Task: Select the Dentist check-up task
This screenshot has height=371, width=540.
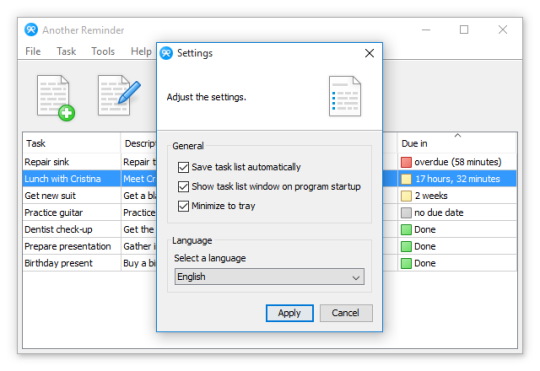Action: [x=58, y=229]
